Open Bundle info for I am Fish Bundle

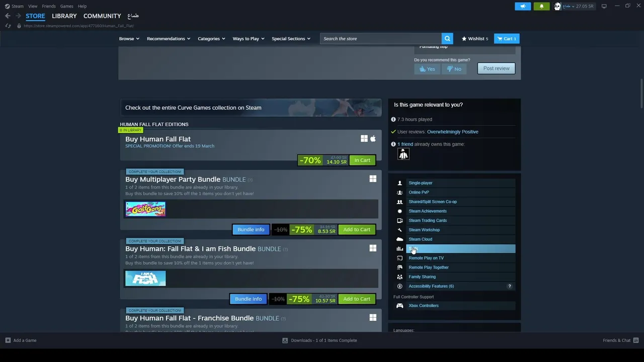248,299
